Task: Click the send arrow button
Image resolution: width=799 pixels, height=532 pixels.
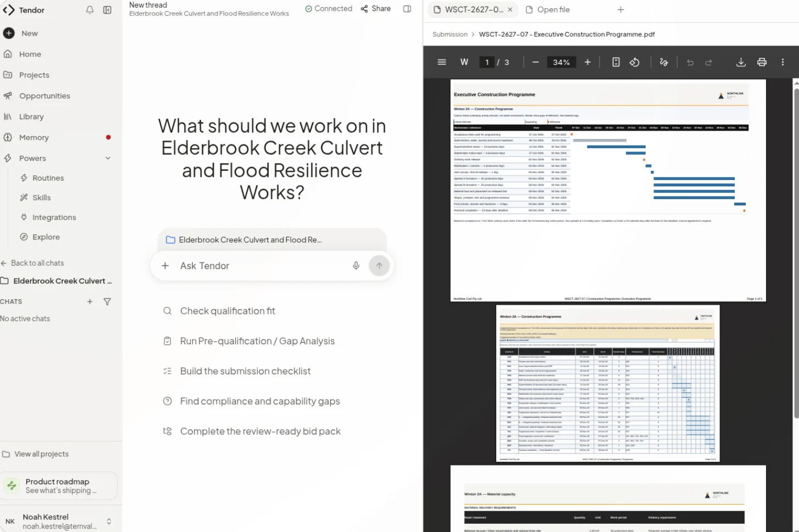Action: [379, 266]
